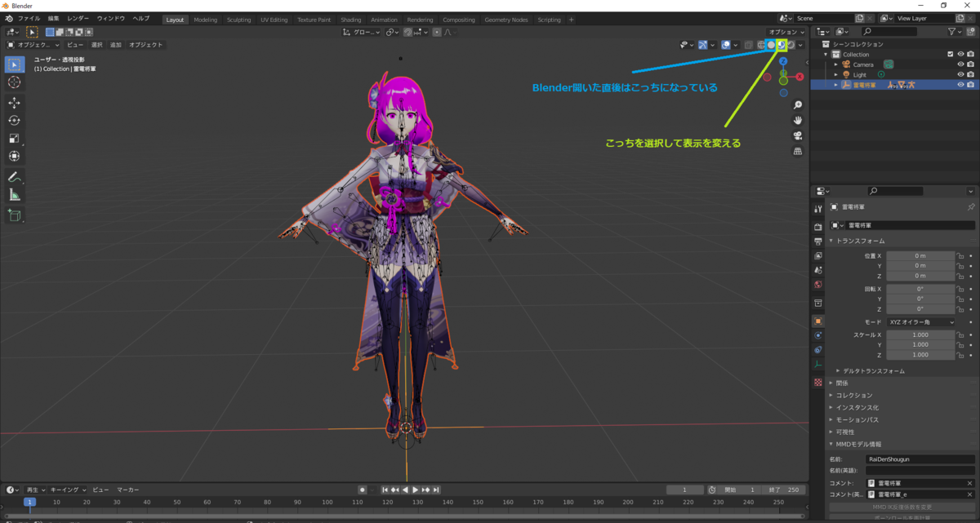Open the 追加 menu in viewport header
The image size is (980, 523).
[x=116, y=45]
